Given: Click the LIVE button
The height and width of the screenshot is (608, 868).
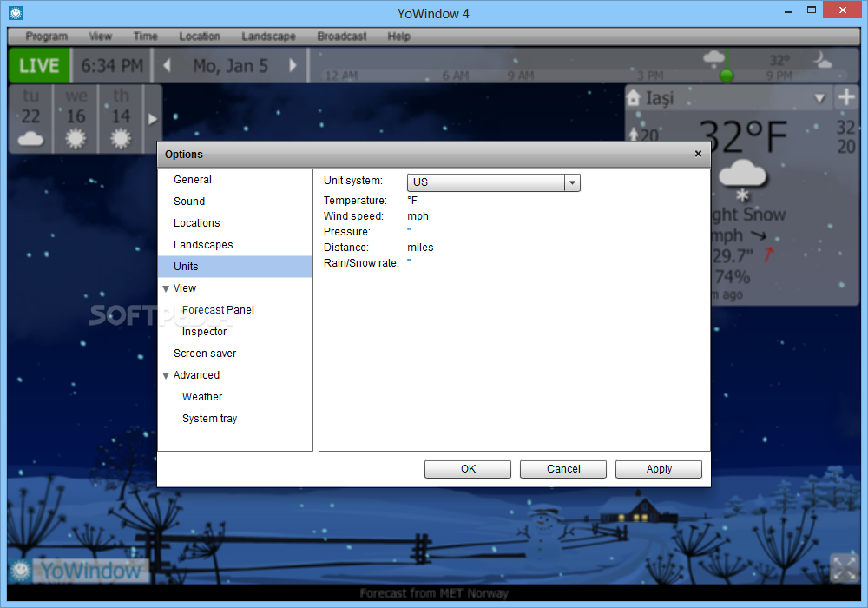Looking at the screenshot, I should pyautogui.click(x=39, y=65).
